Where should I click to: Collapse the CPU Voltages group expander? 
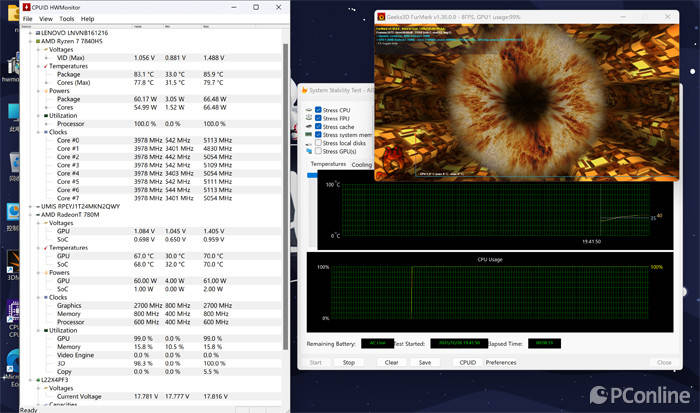[38, 50]
